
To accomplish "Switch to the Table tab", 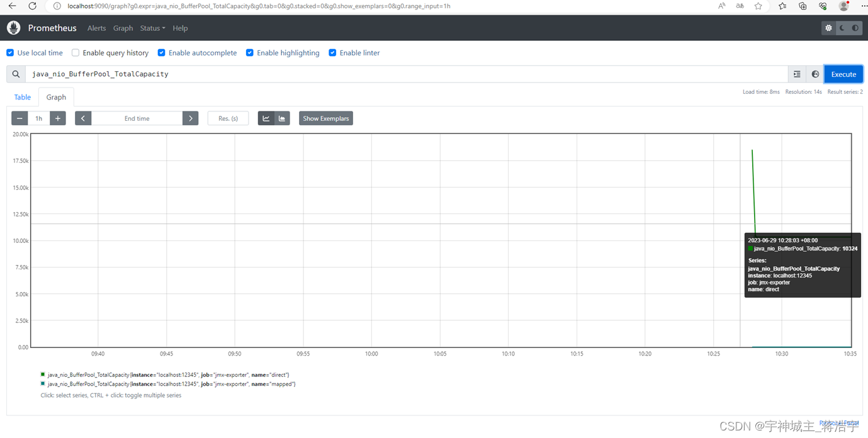I will (22, 97).
